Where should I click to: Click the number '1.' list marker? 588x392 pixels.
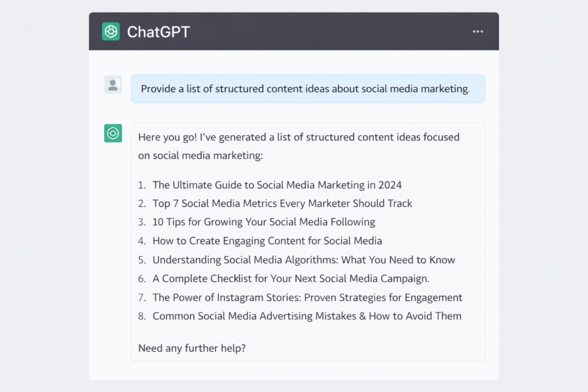(142, 185)
